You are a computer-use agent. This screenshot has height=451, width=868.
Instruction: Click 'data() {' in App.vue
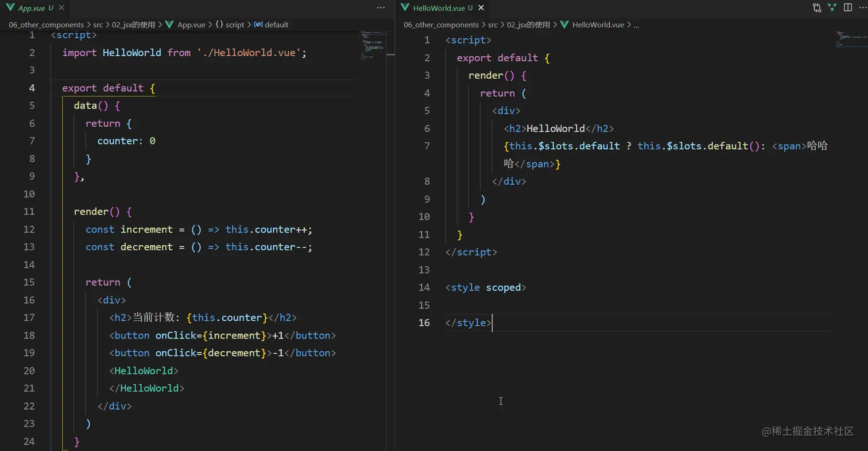[97, 106]
